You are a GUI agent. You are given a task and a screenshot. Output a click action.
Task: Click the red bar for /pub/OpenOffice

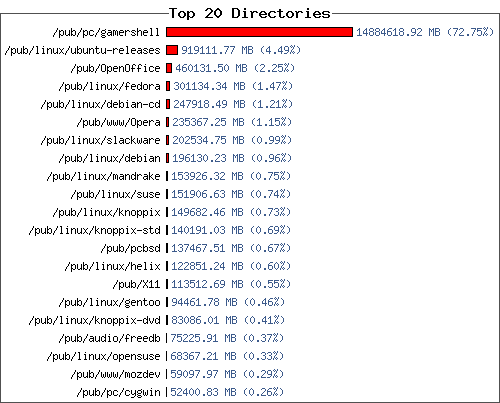tap(169, 68)
